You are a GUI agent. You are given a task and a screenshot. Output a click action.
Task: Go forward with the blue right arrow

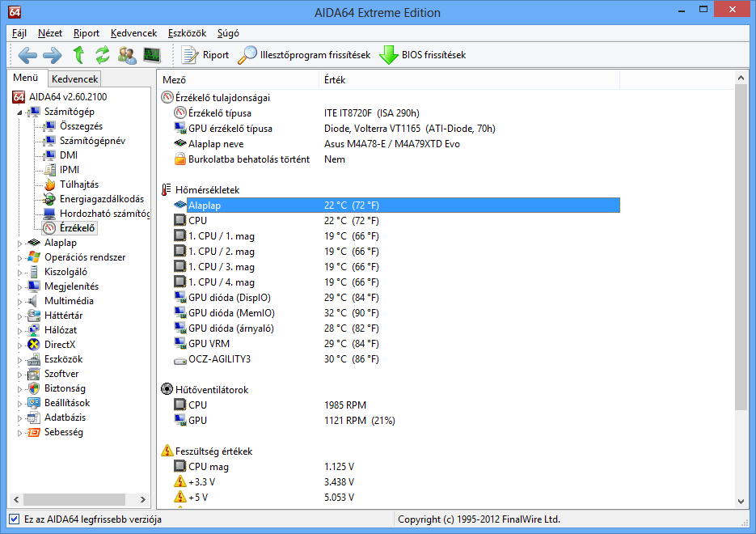[x=52, y=55]
